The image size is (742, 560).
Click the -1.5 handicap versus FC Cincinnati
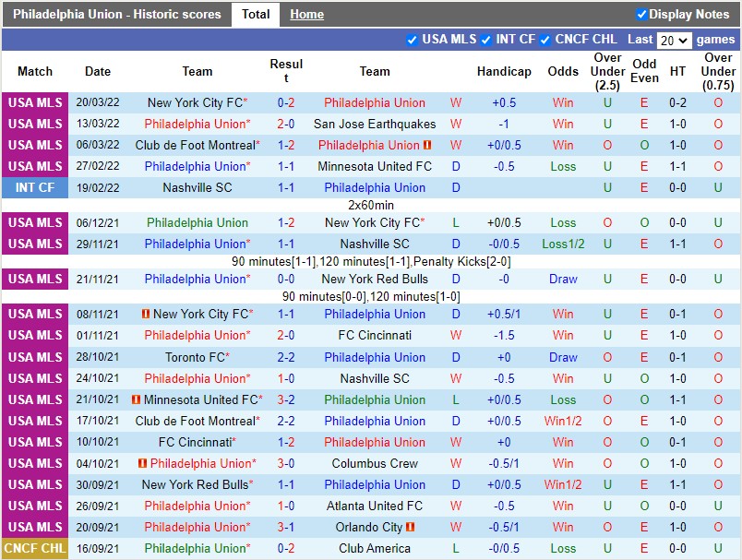pos(504,335)
